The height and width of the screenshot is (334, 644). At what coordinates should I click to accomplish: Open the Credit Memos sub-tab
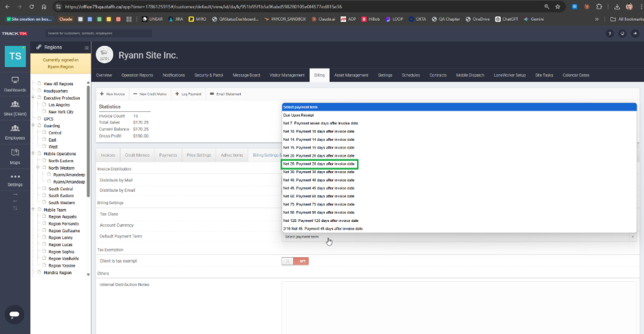(x=137, y=155)
